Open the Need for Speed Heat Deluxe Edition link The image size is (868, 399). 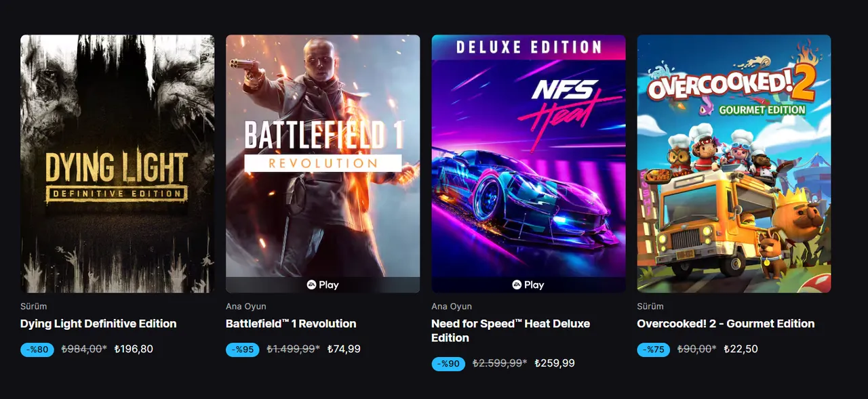(510, 331)
